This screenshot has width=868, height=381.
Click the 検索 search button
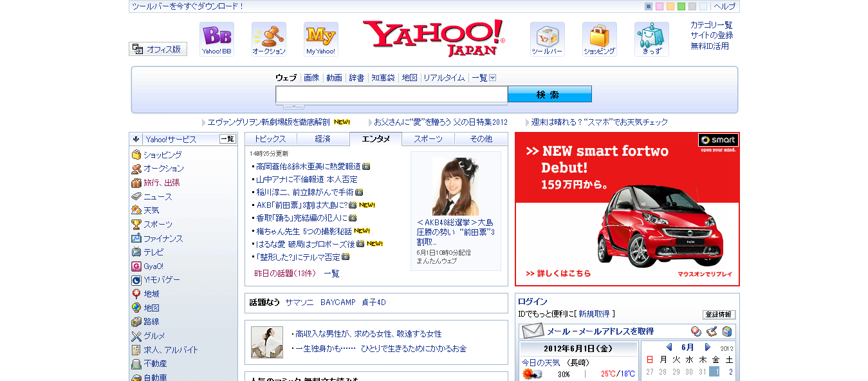tap(549, 95)
